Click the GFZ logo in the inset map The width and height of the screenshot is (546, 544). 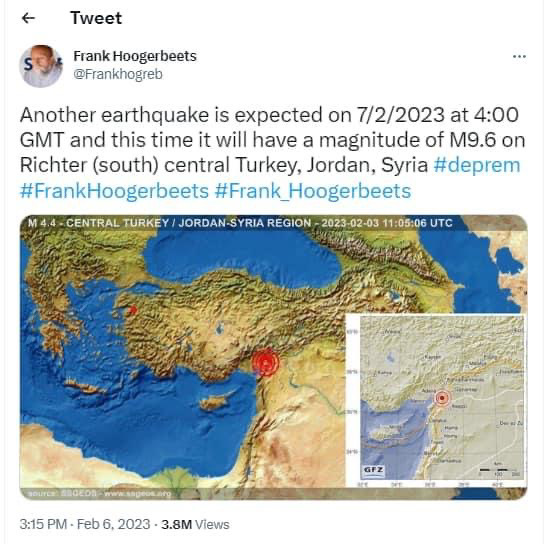tap(373, 470)
